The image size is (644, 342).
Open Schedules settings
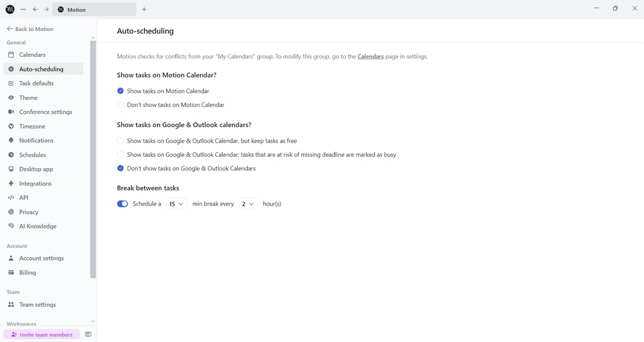click(43, 154)
